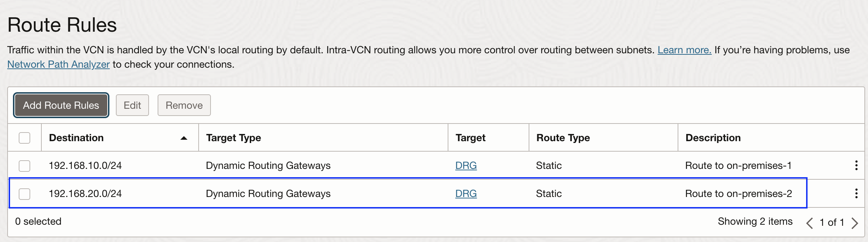
Task: Select checkbox for 192.168.10.0/24 route rule
Action: [24, 165]
